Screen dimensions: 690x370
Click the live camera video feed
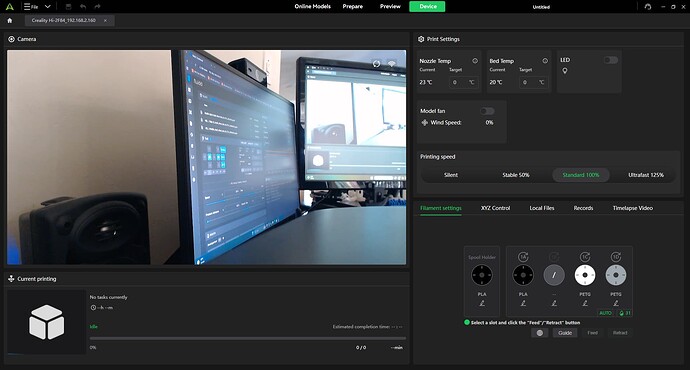(206, 157)
